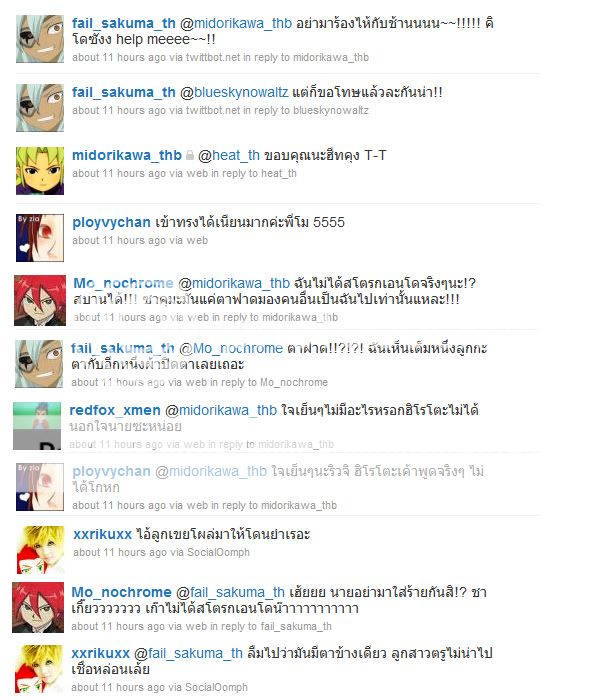The width and height of the screenshot is (616, 700).
Task: Click the redfox_xmen profile picture
Action: 37,426
